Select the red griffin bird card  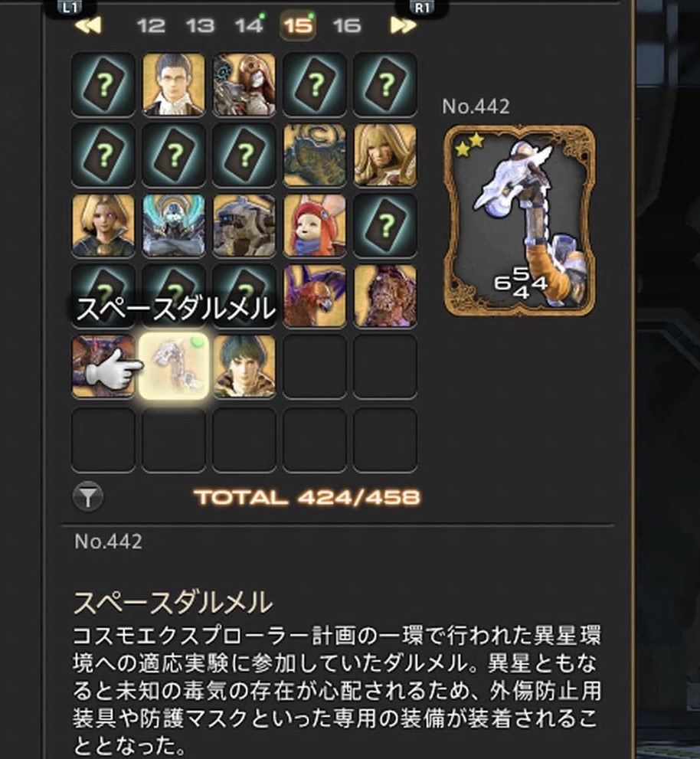tap(315, 296)
